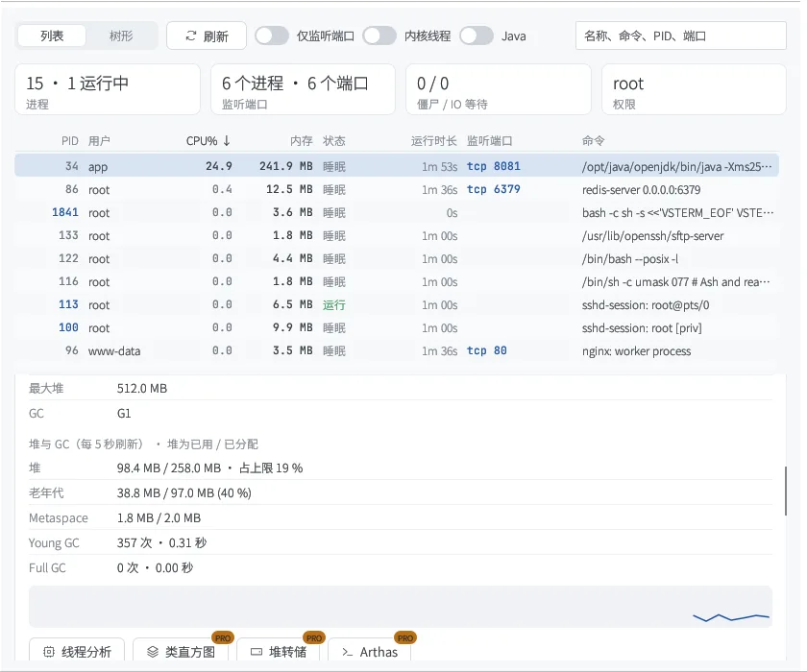This screenshot has height=672, width=807.
Task: Select the sshd-session: root [priv] row
Action: click(x=396, y=327)
